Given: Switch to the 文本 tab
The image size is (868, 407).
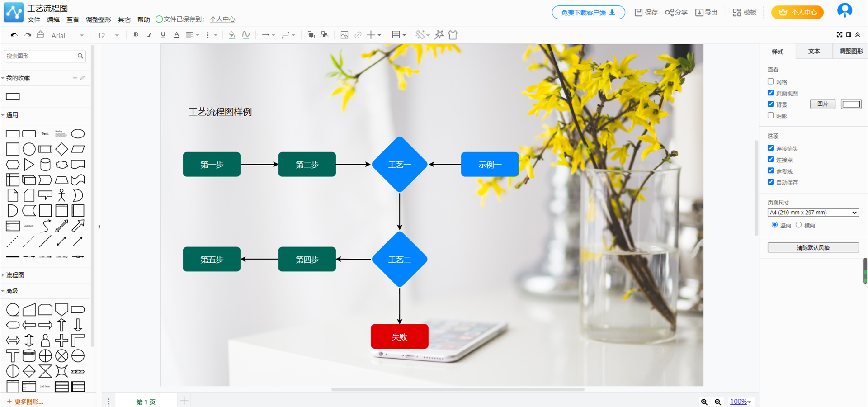Looking at the screenshot, I should click(x=814, y=52).
